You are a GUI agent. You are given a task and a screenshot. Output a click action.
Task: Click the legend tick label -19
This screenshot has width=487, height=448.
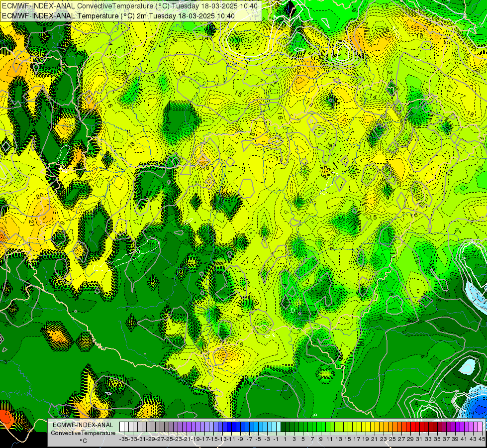196,439
